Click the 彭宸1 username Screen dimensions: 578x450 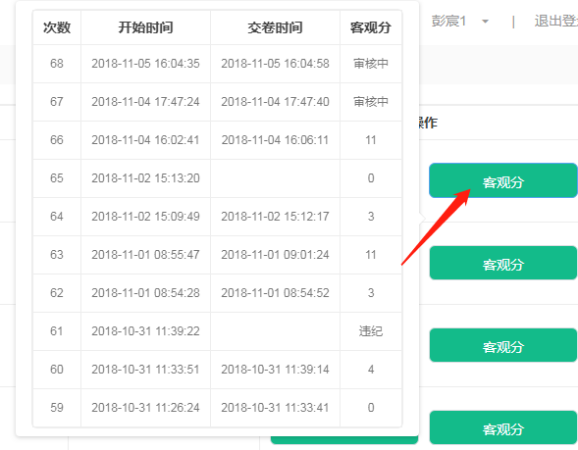point(449,21)
